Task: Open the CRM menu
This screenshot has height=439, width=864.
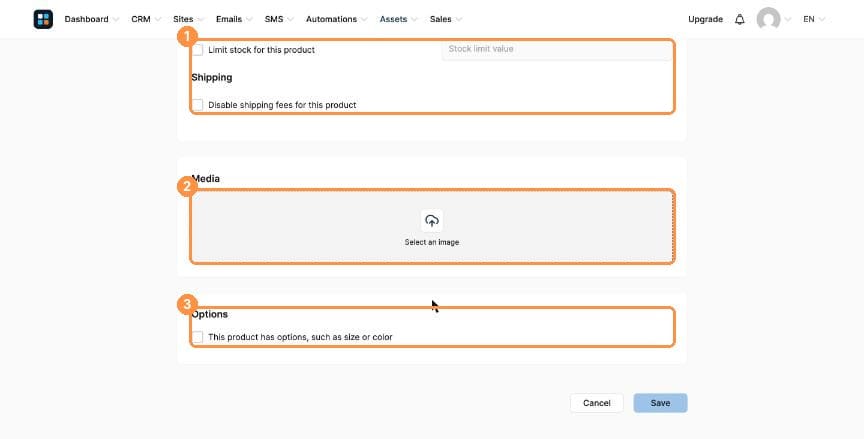Action: [x=141, y=19]
